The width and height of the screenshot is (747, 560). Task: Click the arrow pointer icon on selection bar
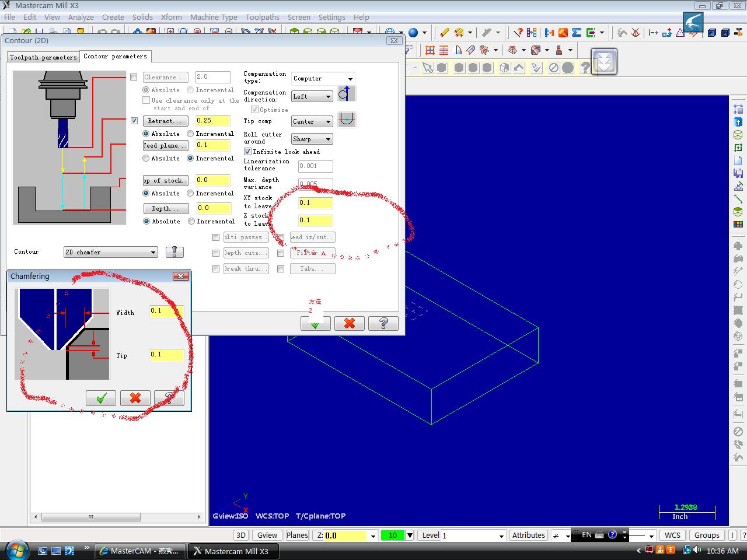(428, 68)
